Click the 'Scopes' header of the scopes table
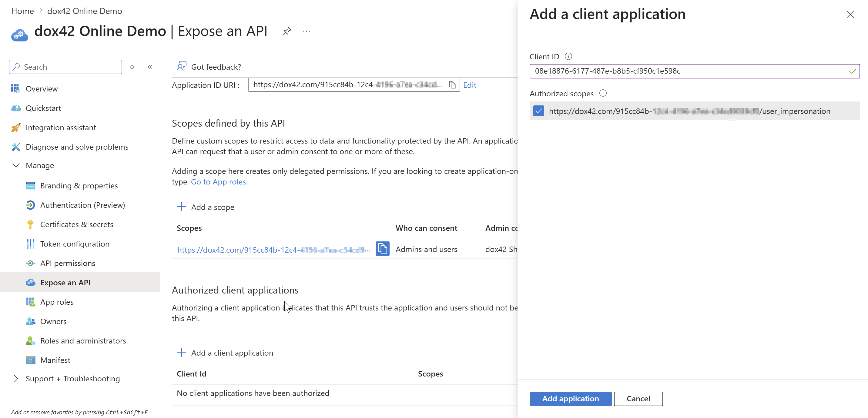The image size is (868, 418). (189, 228)
